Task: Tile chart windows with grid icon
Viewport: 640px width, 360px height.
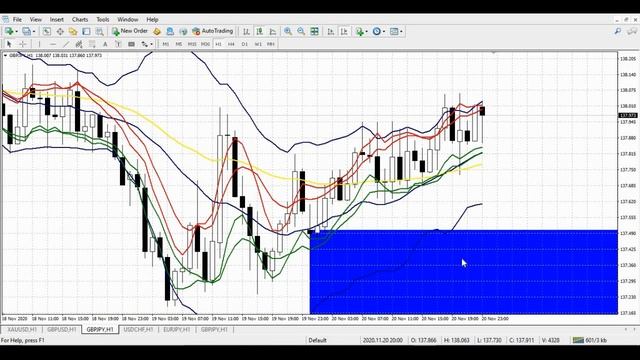Action: [314, 31]
